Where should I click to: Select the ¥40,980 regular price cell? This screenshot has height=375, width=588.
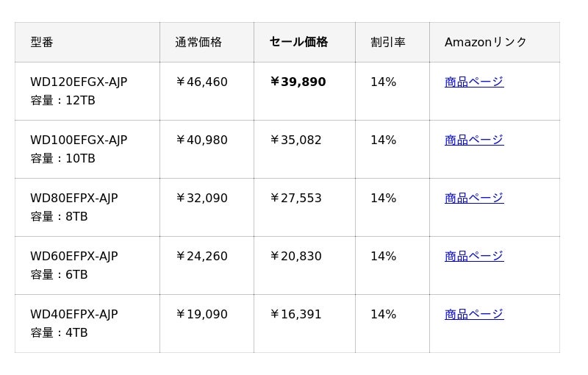coord(201,140)
